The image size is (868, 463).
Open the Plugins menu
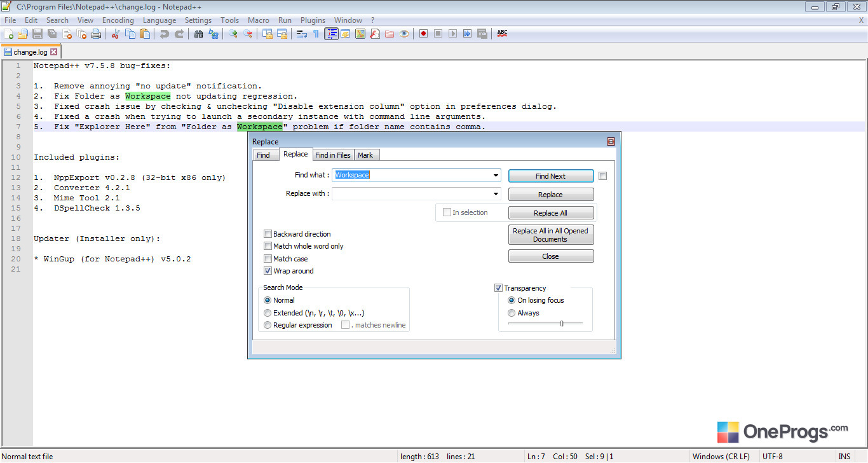pyautogui.click(x=313, y=20)
